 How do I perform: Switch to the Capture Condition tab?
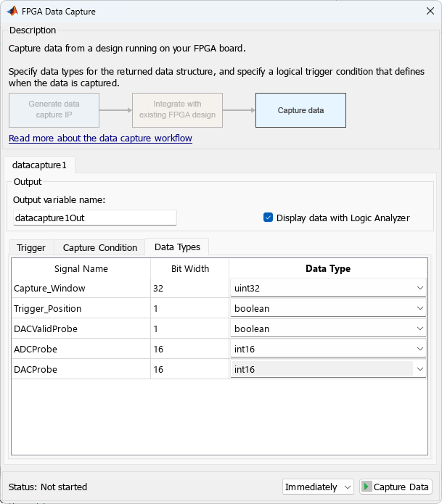100,247
